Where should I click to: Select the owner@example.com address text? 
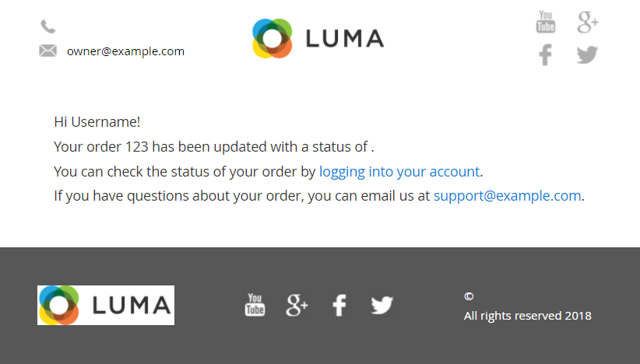(125, 51)
